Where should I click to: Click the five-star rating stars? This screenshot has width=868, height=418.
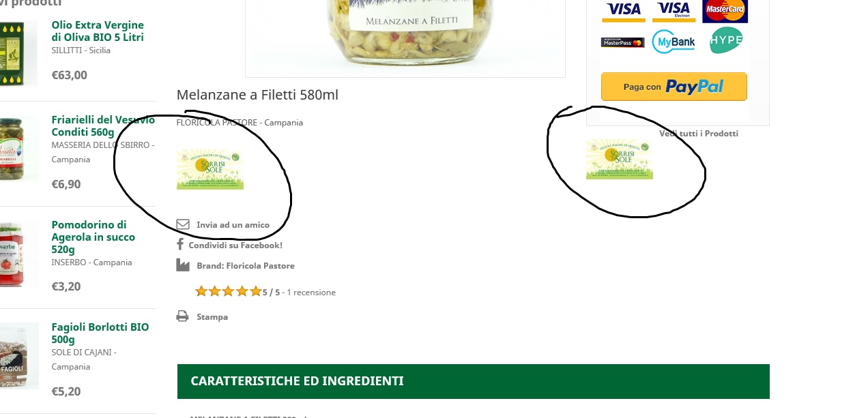tap(229, 292)
